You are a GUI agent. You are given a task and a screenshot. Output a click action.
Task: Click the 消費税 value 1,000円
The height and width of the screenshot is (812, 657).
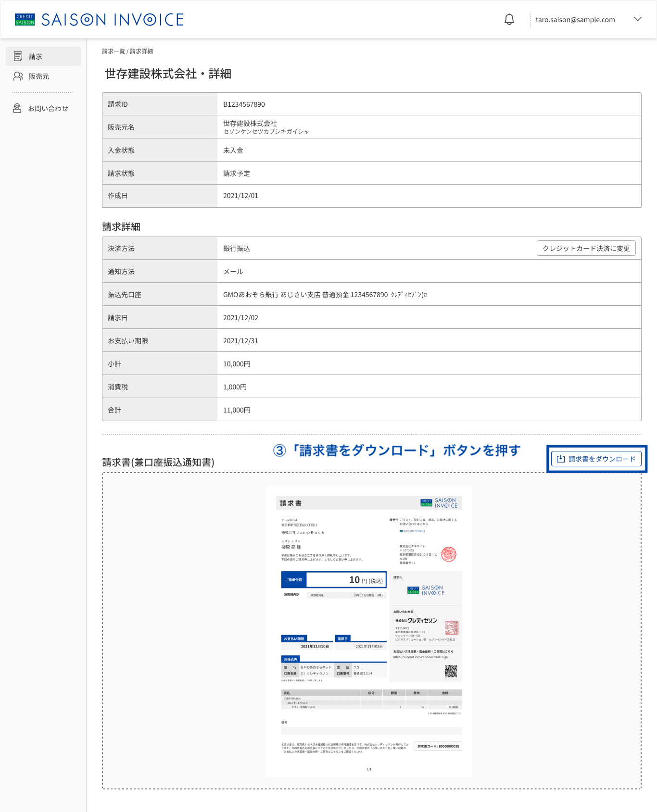point(235,387)
